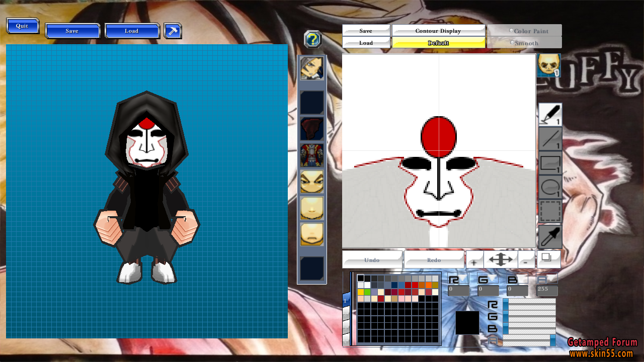Screen dimensions: 644x362
Task: Select the plain tan face-top part thumbnail
Action: 312,208
